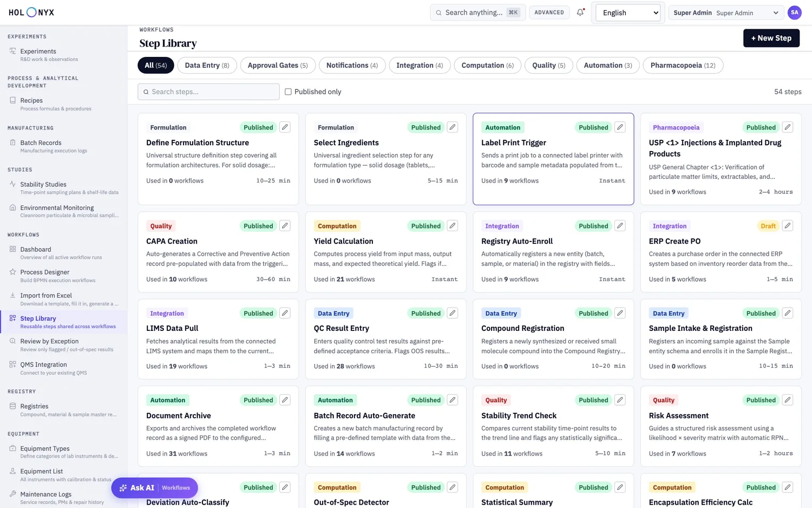The width and height of the screenshot is (812, 508).
Task: Select Step Library in the sidebar
Action: [64, 322]
